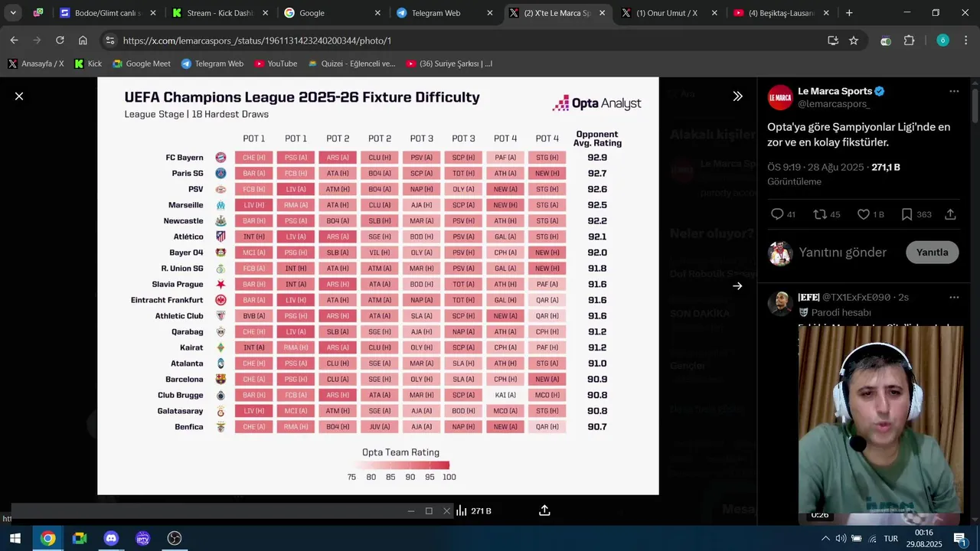Open the Discord icon in the taskbar

click(111, 538)
